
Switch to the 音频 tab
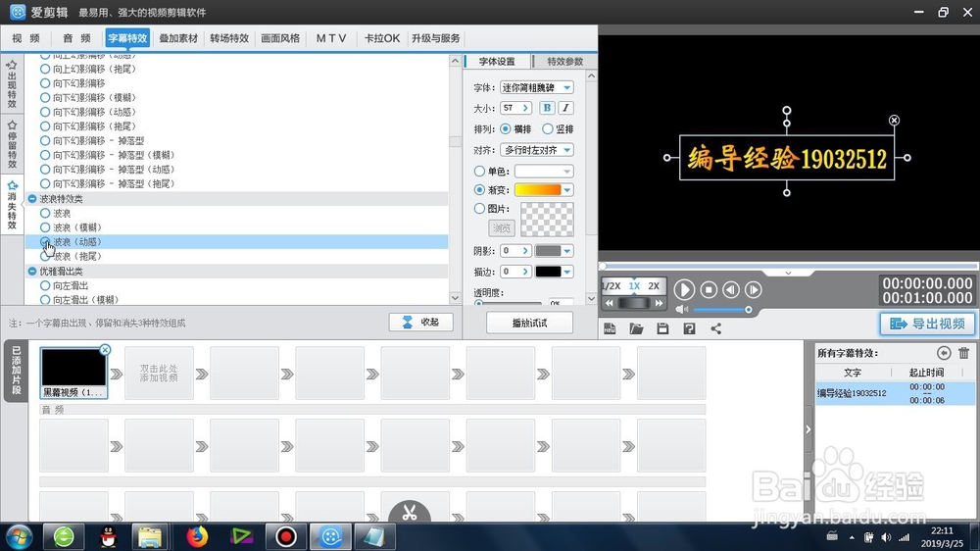pyautogui.click(x=76, y=38)
